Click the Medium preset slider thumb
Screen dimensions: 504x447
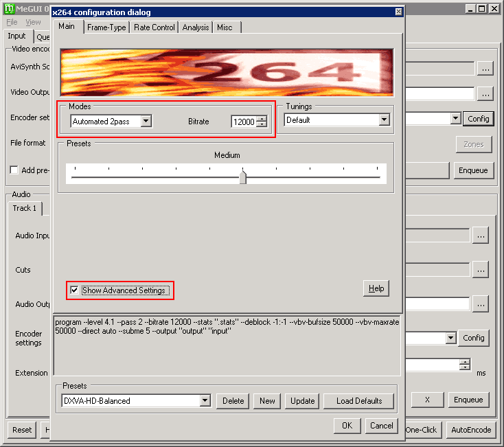243,177
